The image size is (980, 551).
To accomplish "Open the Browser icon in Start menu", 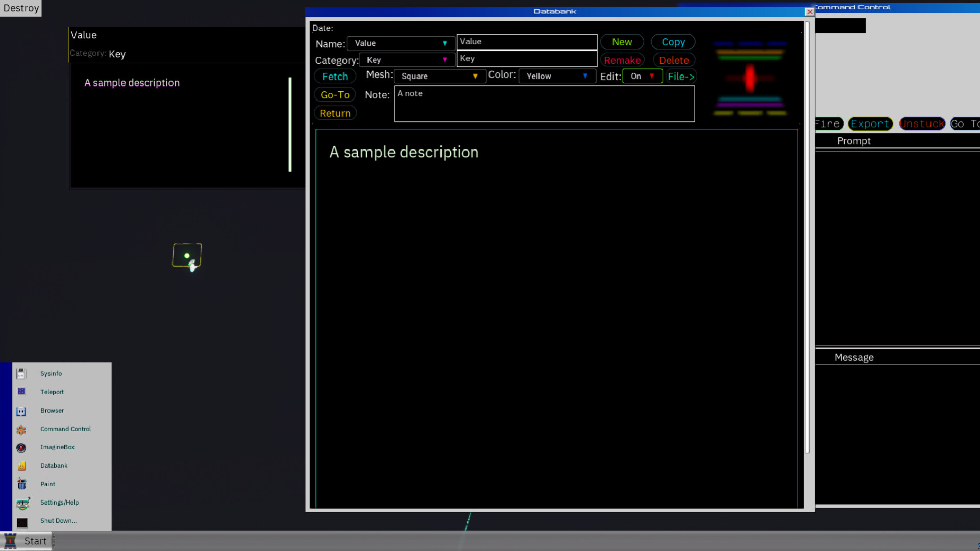I will click(x=21, y=411).
